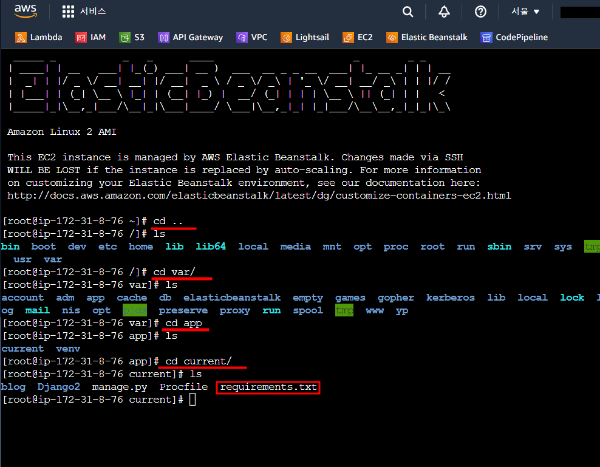Open the Lambda shortcut label
The width and height of the screenshot is (600, 467).
[x=46, y=37]
